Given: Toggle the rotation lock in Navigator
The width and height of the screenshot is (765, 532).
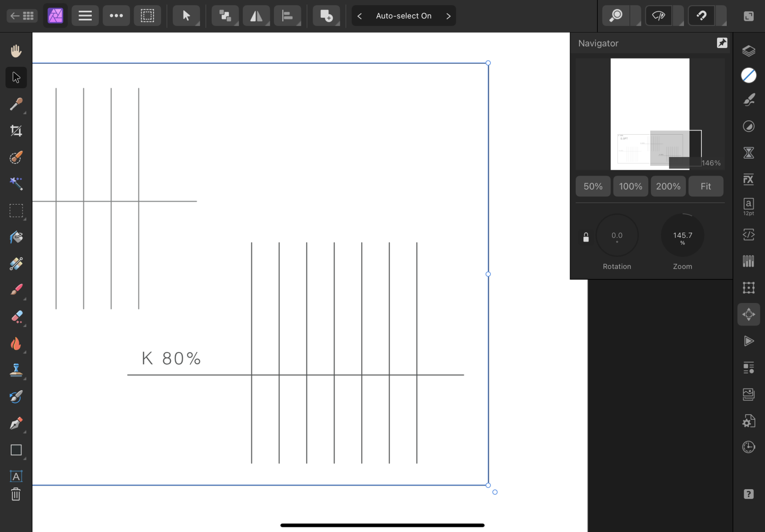Looking at the screenshot, I should coord(585,236).
